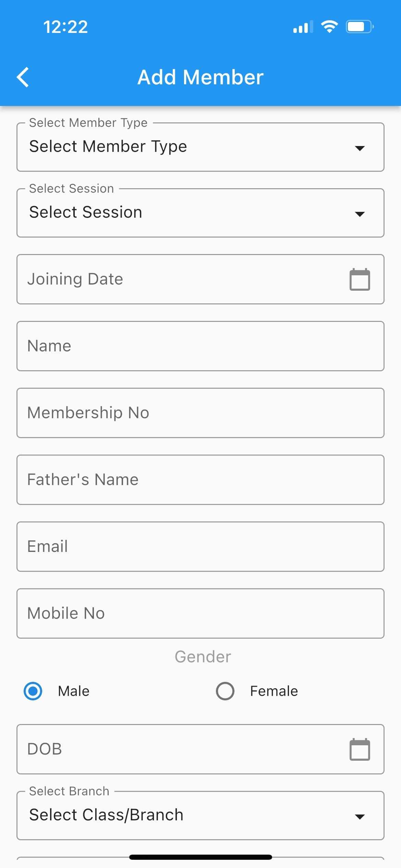
Task: Open the Joining Date calendar icon
Action: tap(360, 279)
